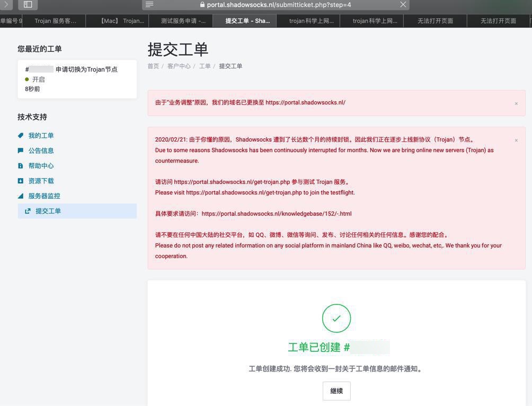Click the 资源下载 download icon
The width and height of the screenshot is (532, 406).
pos(21,181)
